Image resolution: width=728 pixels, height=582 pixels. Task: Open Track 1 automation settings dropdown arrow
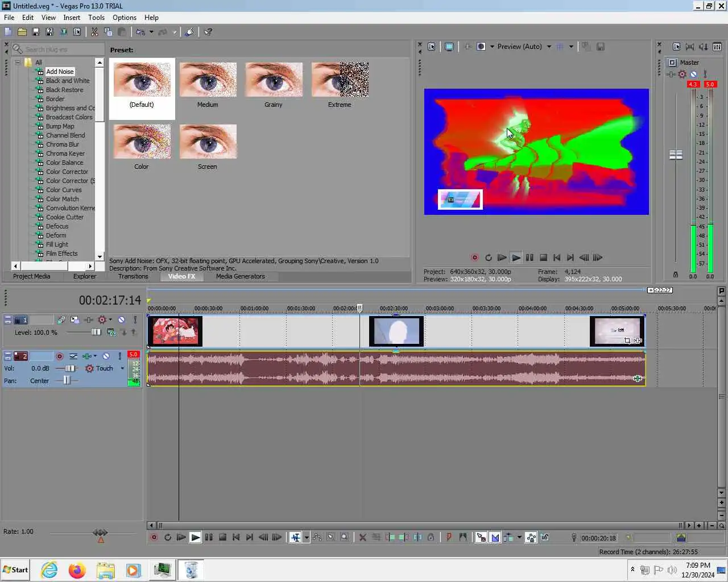[x=110, y=320]
